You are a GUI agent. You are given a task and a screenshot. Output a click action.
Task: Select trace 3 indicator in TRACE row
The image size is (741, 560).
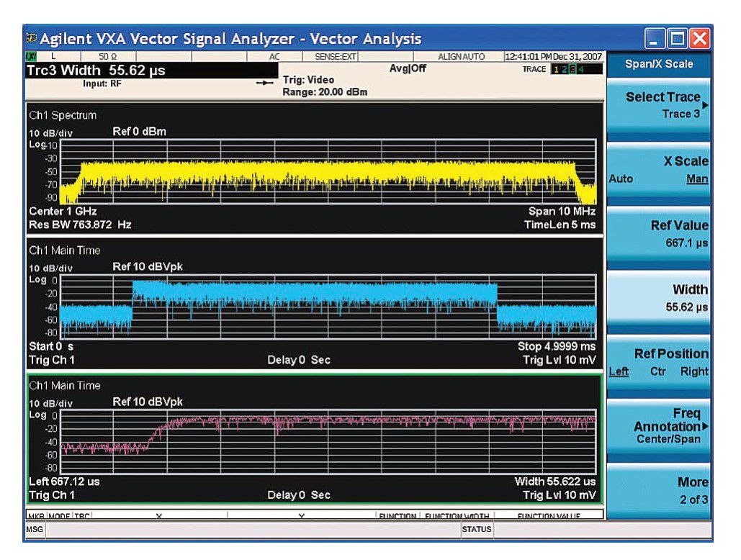click(571, 69)
